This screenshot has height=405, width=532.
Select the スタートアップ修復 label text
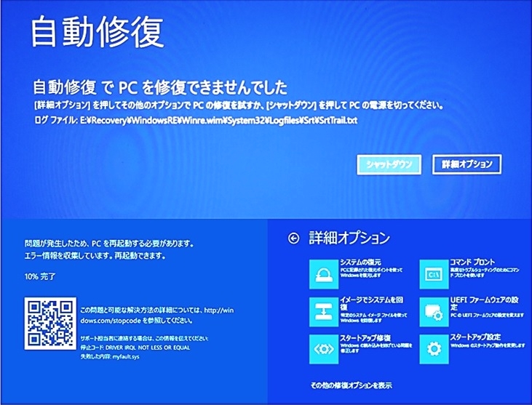click(x=365, y=338)
